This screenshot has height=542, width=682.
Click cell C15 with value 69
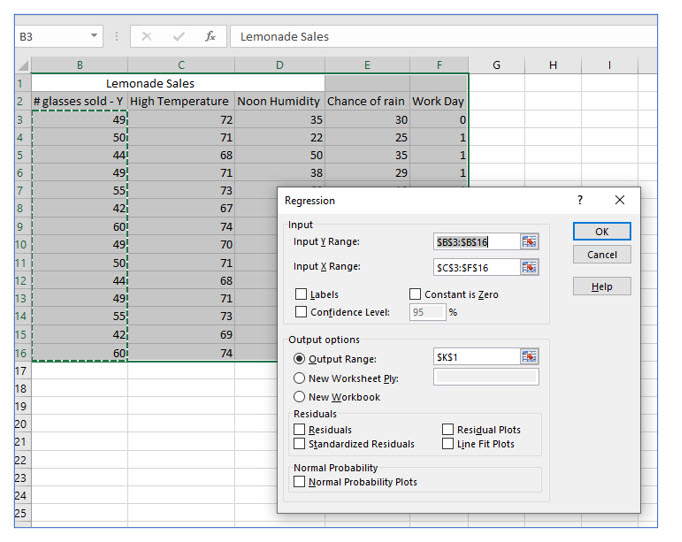pos(181,335)
